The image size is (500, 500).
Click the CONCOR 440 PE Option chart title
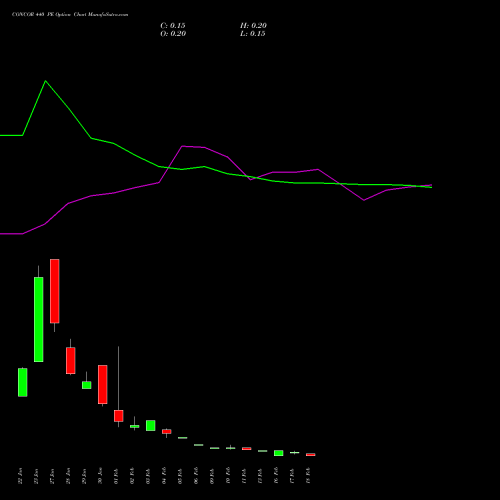[x=70, y=15]
